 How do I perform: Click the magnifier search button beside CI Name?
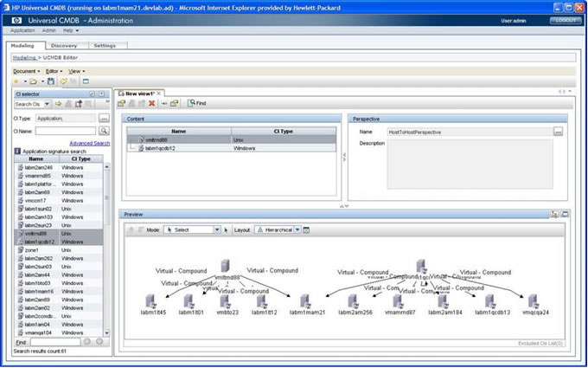point(104,131)
